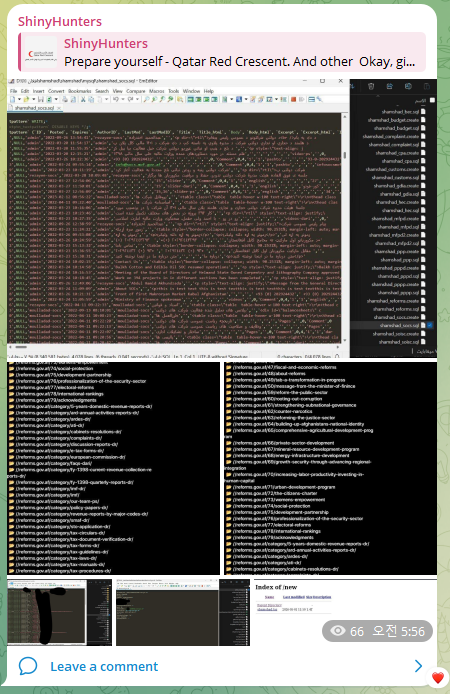Open the left reforms.gov.af directory listing photo
Image resolution: width=450 pixels, height=694 pixels.
click(x=114, y=469)
